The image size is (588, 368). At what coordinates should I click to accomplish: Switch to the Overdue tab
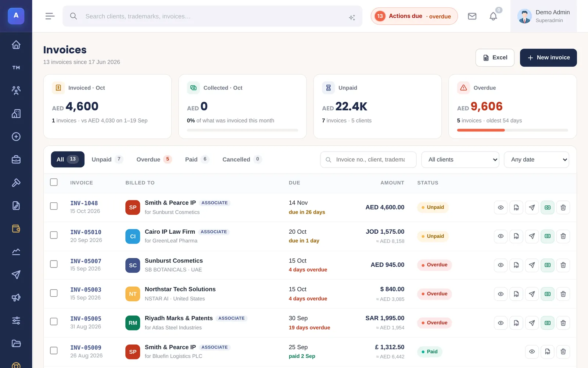coord(154,159)
